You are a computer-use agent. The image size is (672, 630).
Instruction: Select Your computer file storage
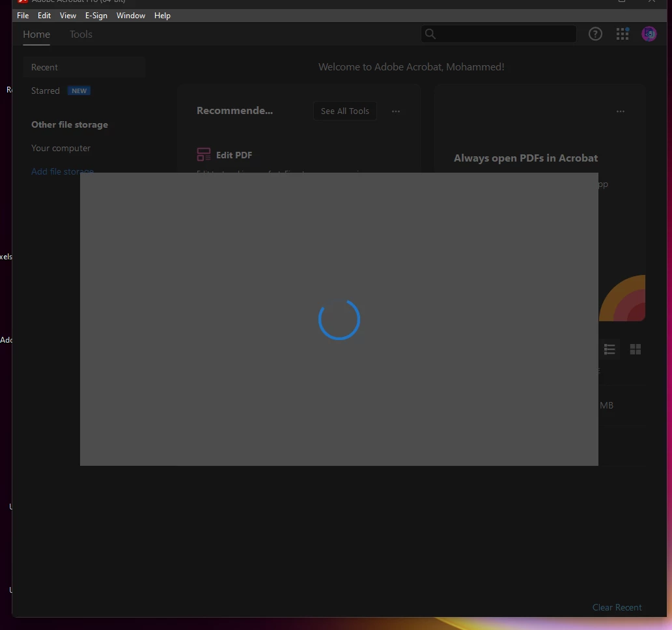(61, 148)
